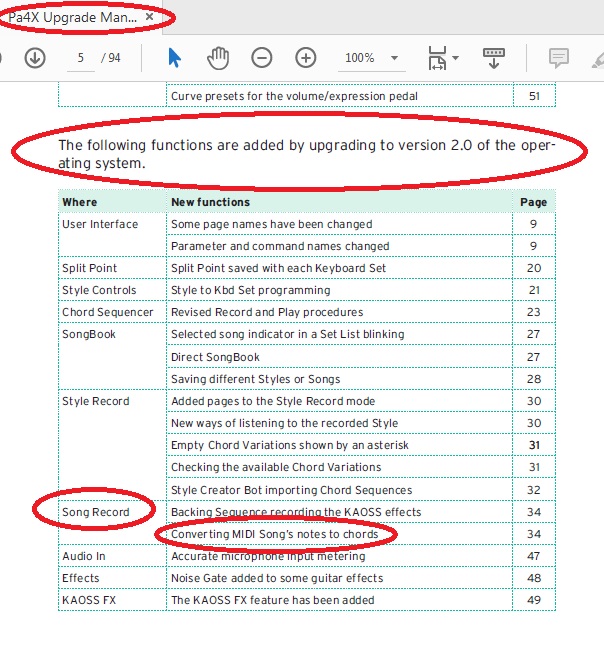Go to the next page using down arrow icon
Screen dimensions: 604x668
[35, 58]
